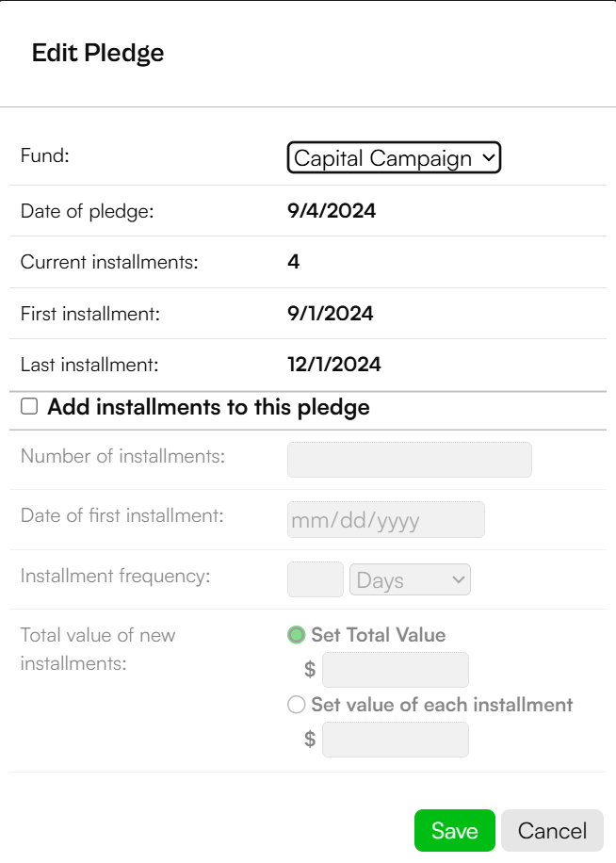Image resolution: width=616 pixels, height=863 pixels.
Task: Click the chevron arrow in Fund selector
Action: click(489, 157)
